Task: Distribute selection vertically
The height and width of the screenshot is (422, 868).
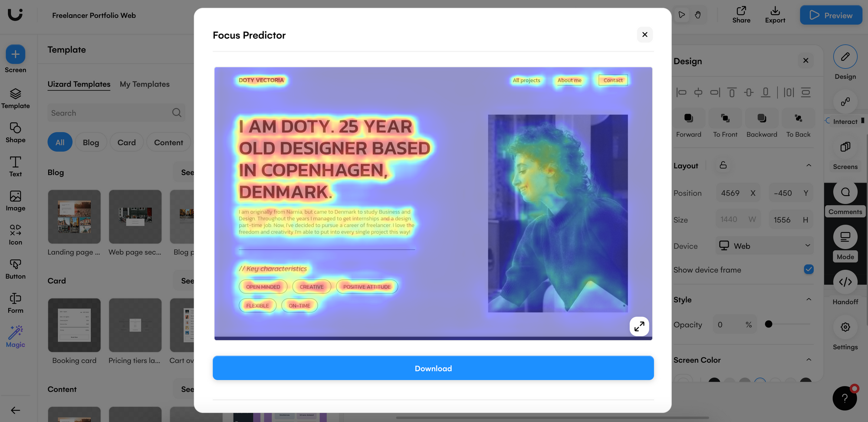Action: point(806,92)
